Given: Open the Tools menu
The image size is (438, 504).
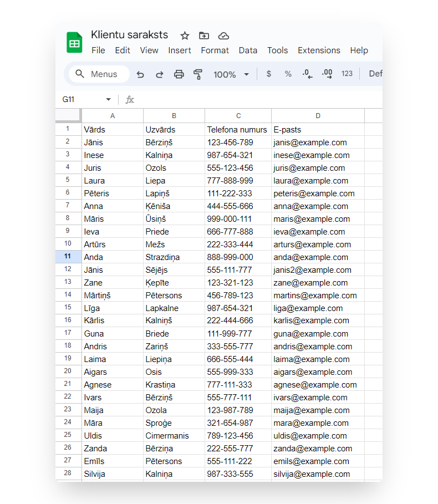Looking at the screenshot, I should pos(277,50).
